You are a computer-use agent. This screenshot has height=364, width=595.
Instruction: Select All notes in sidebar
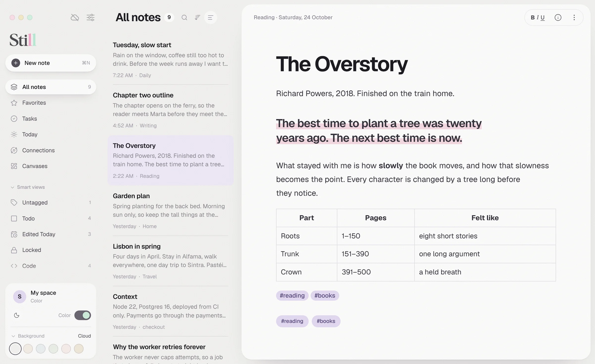pyautogui.click(x=51, y=87)
